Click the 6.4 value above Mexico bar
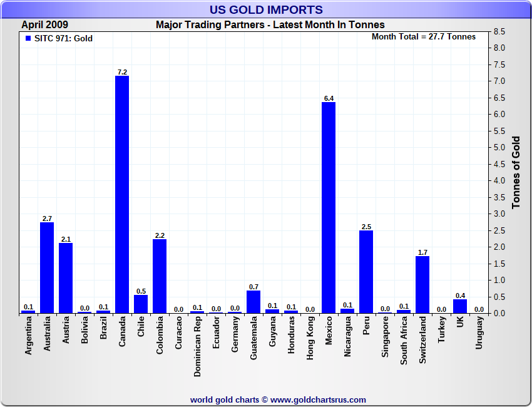Image resolution: width=532 pixels, height=407 pixels. pyautogui.click(x=329, y=98)
